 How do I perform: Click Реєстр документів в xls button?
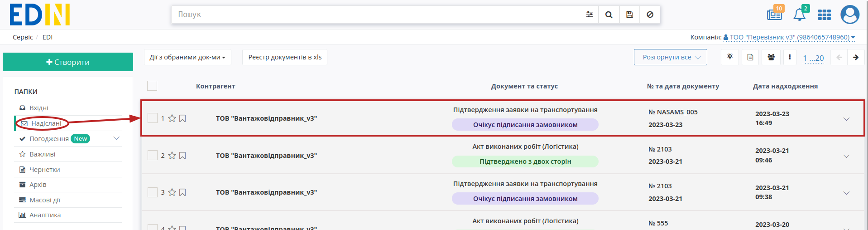(x=285, y=57)
